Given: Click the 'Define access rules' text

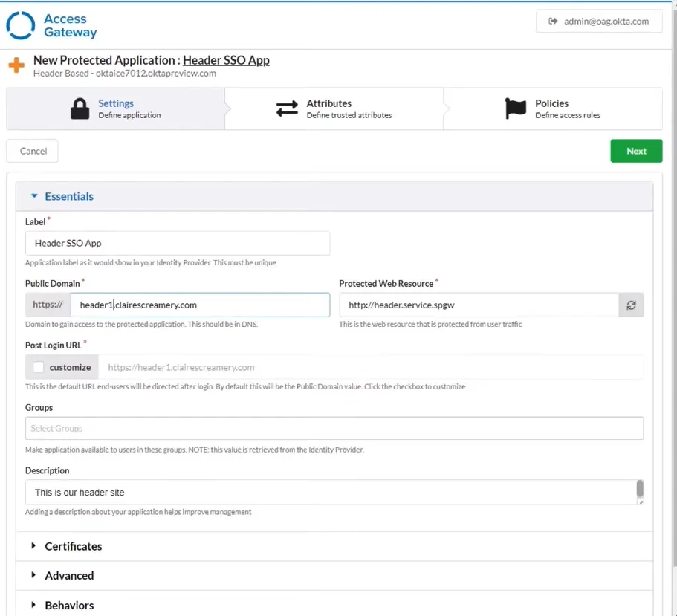Looking at the screenshot, I should 568,115.
